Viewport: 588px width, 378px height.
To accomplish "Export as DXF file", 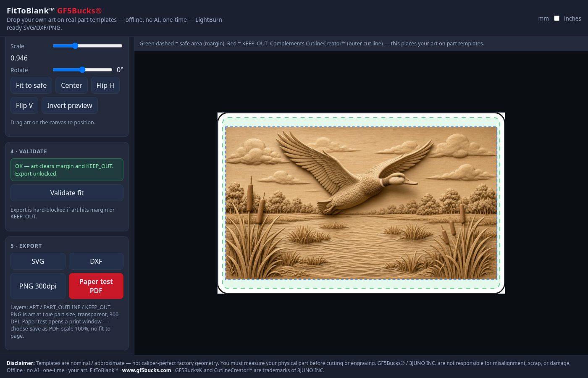I will 96,261.
